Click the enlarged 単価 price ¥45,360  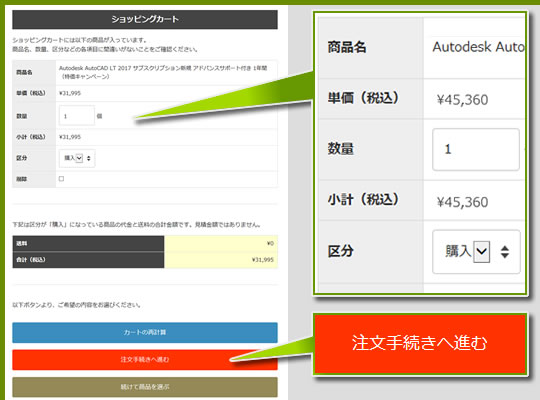462,100
